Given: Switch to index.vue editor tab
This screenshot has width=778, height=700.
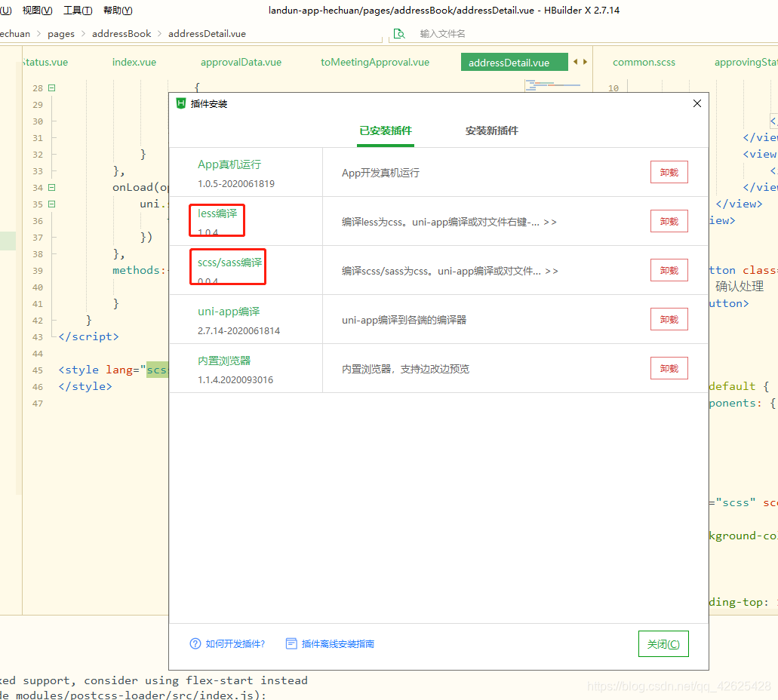Looking at the screenshot, I should point(134,62).
